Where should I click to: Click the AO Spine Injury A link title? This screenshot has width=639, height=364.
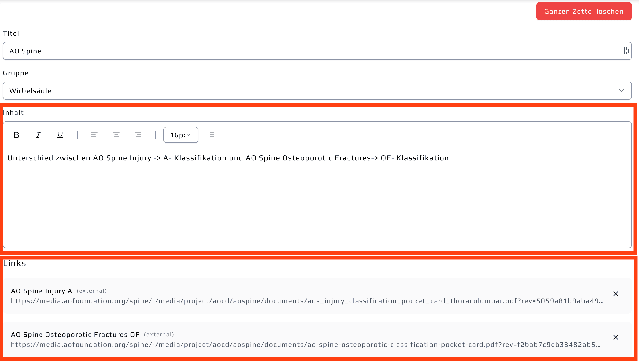41,291
